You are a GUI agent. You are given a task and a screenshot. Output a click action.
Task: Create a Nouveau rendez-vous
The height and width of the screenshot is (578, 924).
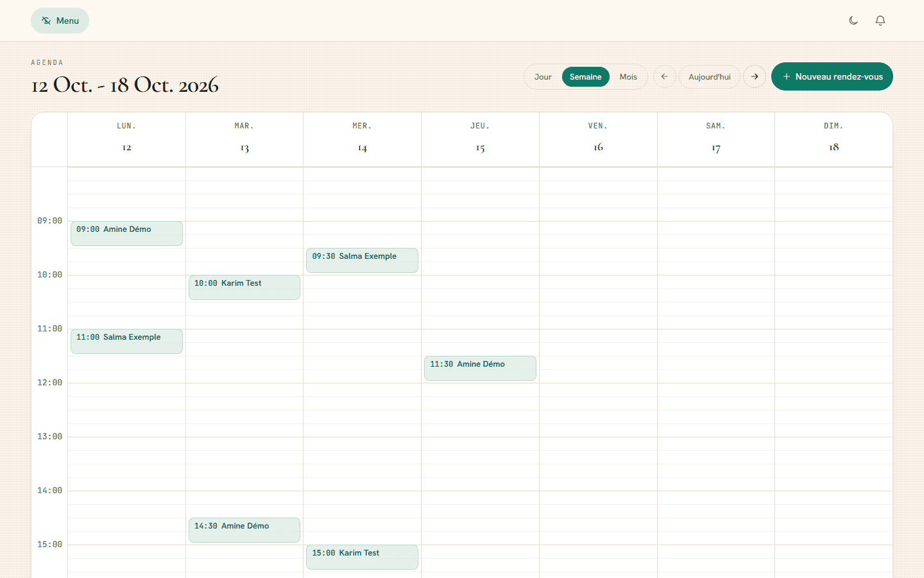[x=832, y=76]
